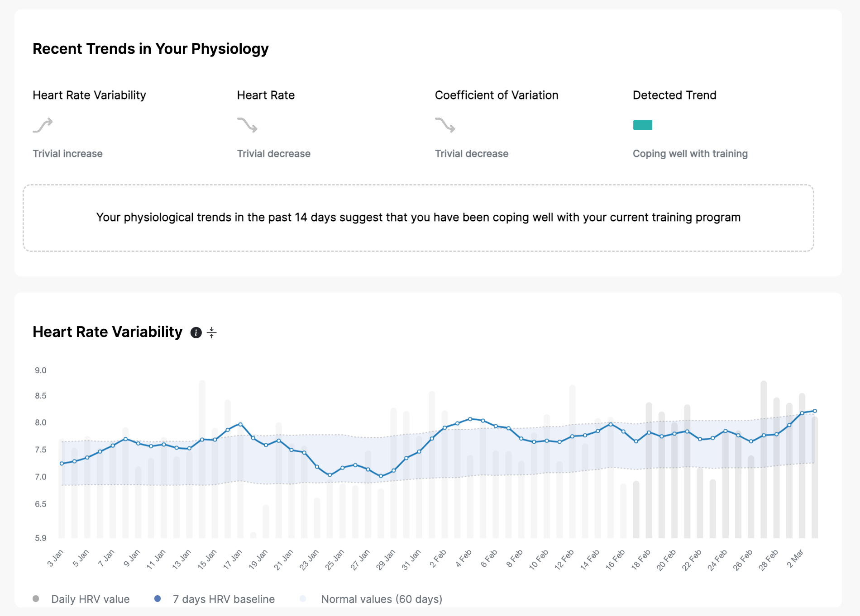Expand the Detected Trend details
Viewport: 860px width, 616px height.
[x=674, y=95]
